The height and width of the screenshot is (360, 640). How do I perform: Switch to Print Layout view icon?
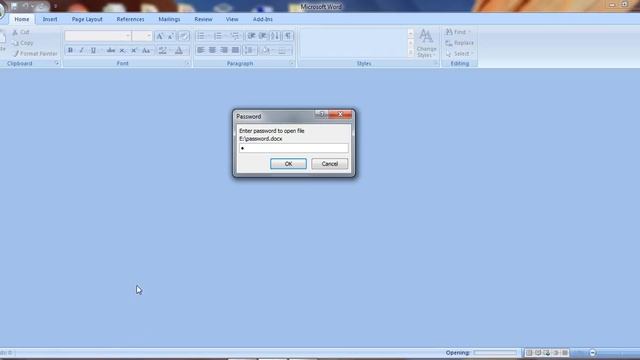click(x=529, y=353)
